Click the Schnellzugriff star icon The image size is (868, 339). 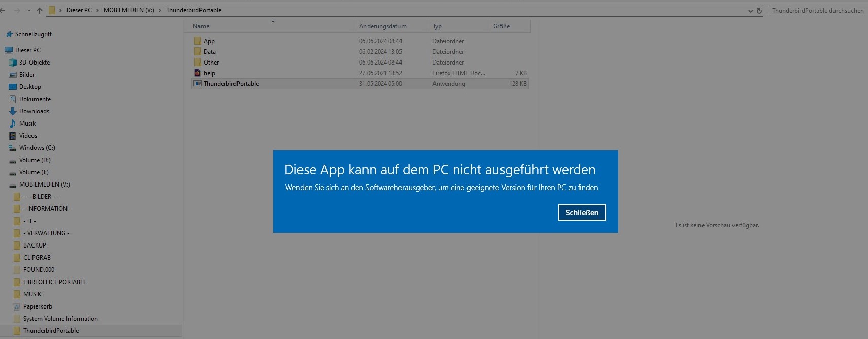coord(9,34)
